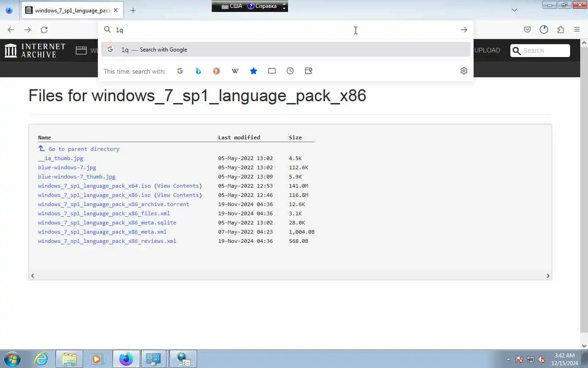Click the Last modified column header
588x368 pixels.
point(239,138)
